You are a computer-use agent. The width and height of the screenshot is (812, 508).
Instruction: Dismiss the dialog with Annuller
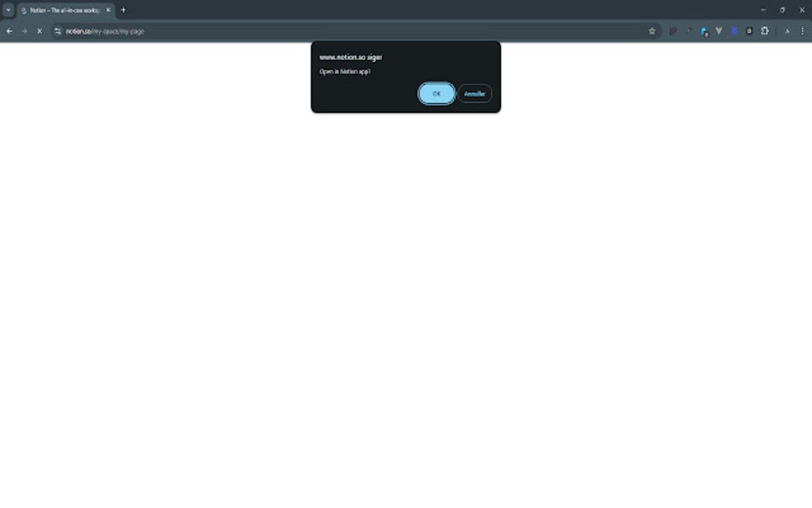pos(474,93)
